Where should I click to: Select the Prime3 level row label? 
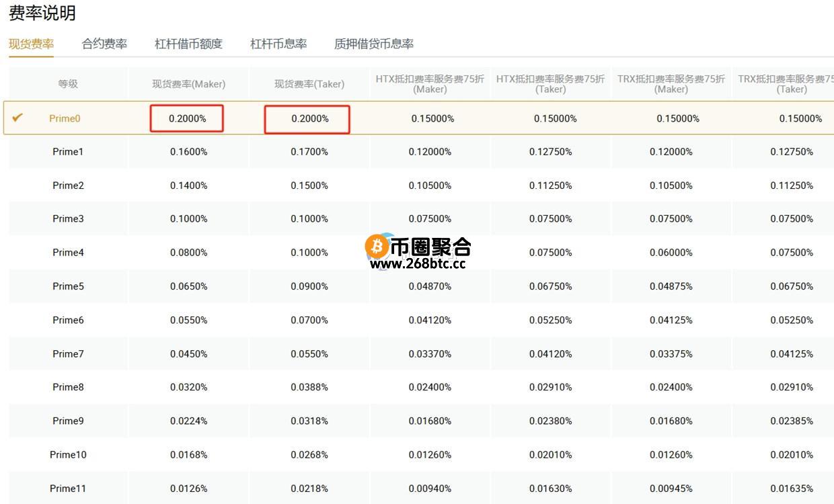tap(68, 219)
